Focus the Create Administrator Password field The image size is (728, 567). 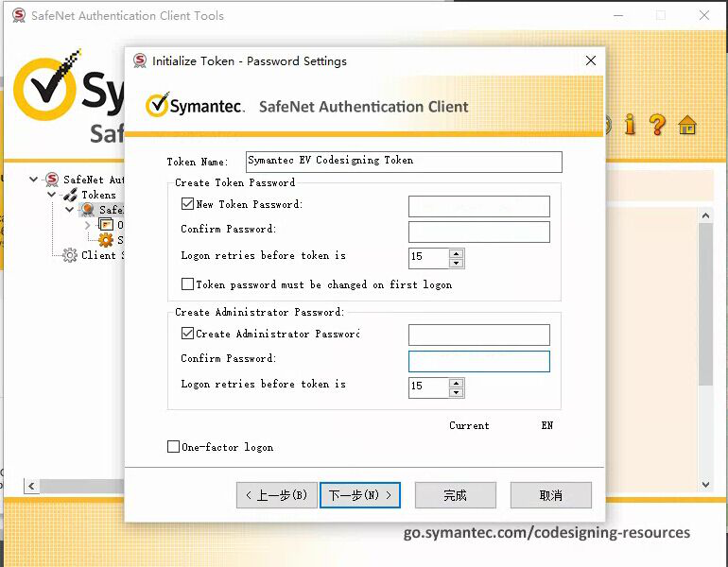(x=479, y=335)
